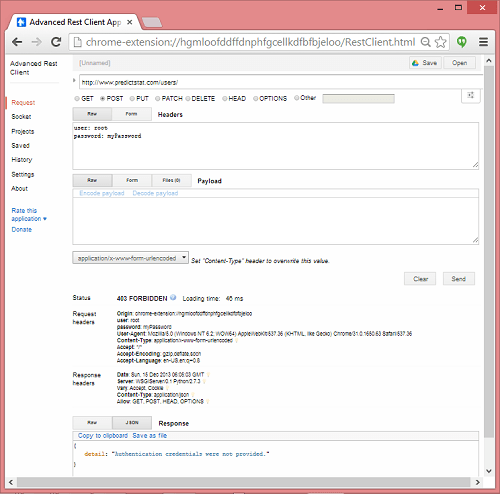Click the '403 FORBIDDEN' status text
Image resolution: width=500 pixels, height=494 pixels.
coord(142,298)
